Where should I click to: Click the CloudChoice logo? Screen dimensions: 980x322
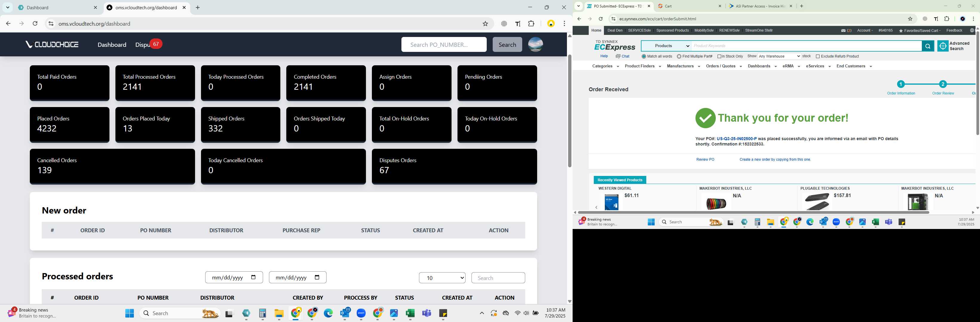(52, 44)
